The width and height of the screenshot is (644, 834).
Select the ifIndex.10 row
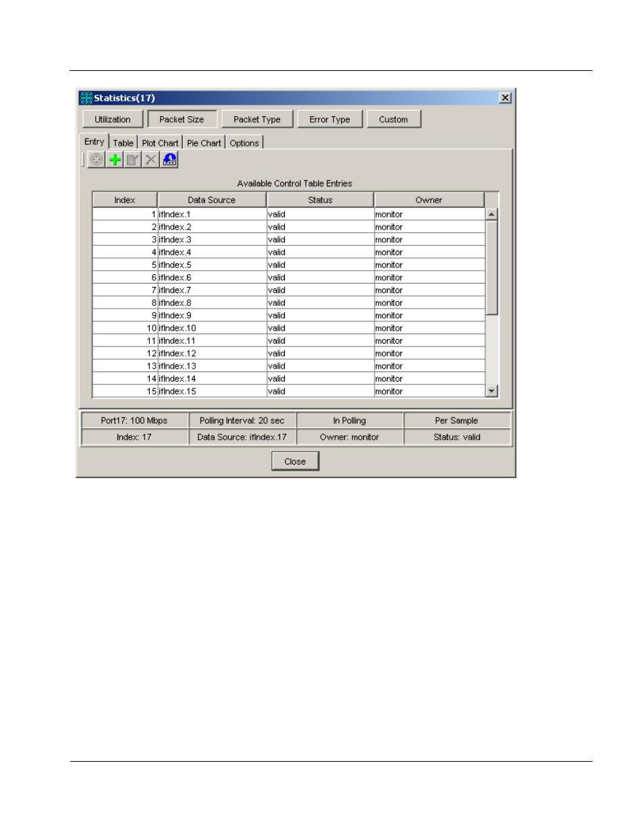click(x=289, y=328)
